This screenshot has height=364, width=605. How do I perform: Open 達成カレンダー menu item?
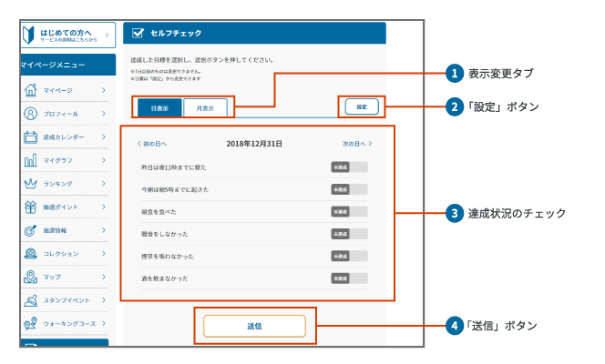[65, 136]
